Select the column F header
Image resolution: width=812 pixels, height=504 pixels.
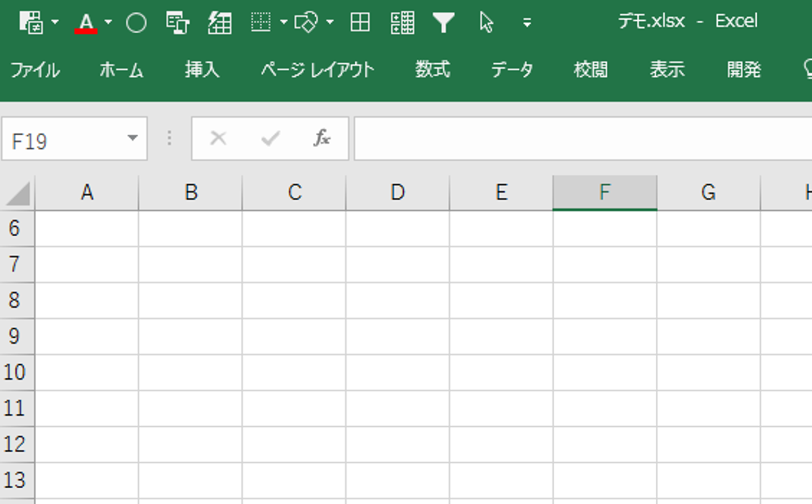[x=604, y=193]
